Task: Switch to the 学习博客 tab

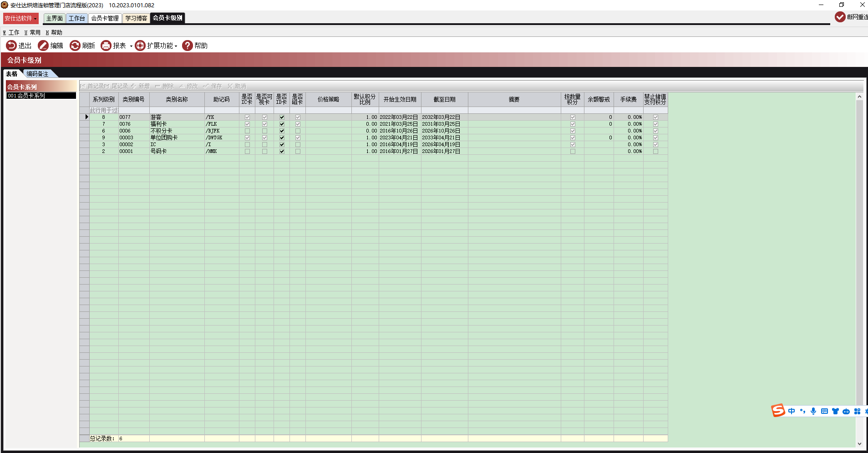Action: pyautogui.click(x=136, y=18)
